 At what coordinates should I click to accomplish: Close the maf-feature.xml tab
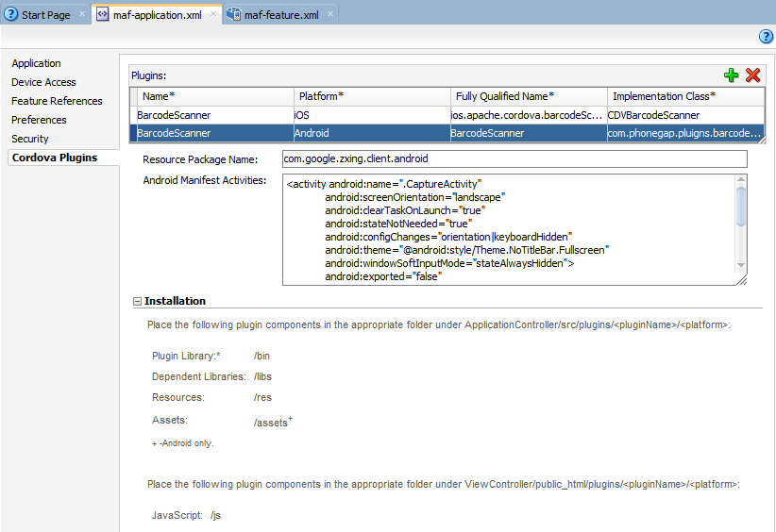tap(330, 14)
